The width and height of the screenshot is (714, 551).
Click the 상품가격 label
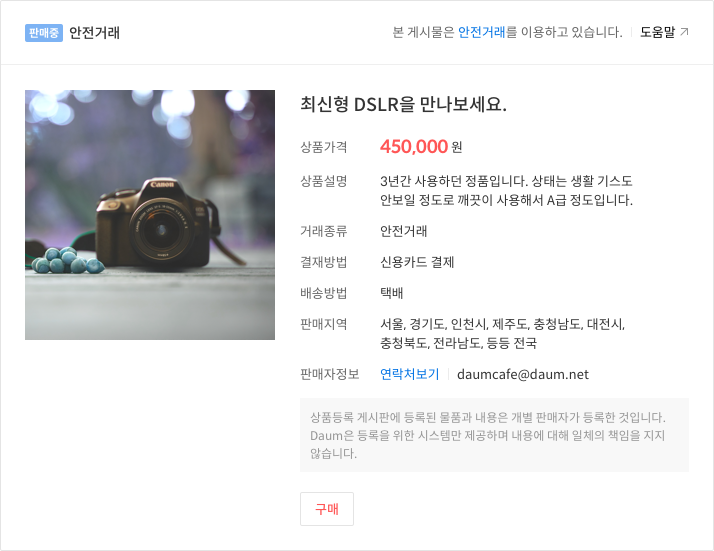(323, 147)
